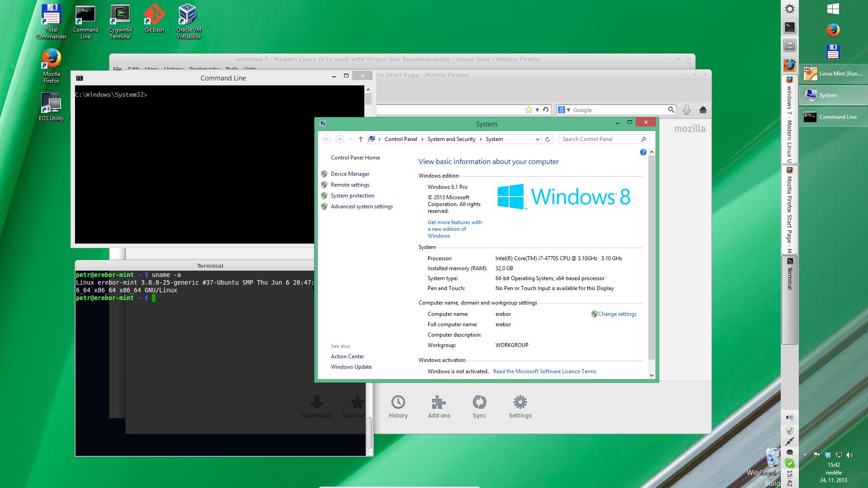Select System protection option
The height and width of the screenshot is (488, 868).
pyautogui.click(x=353, y=196)
